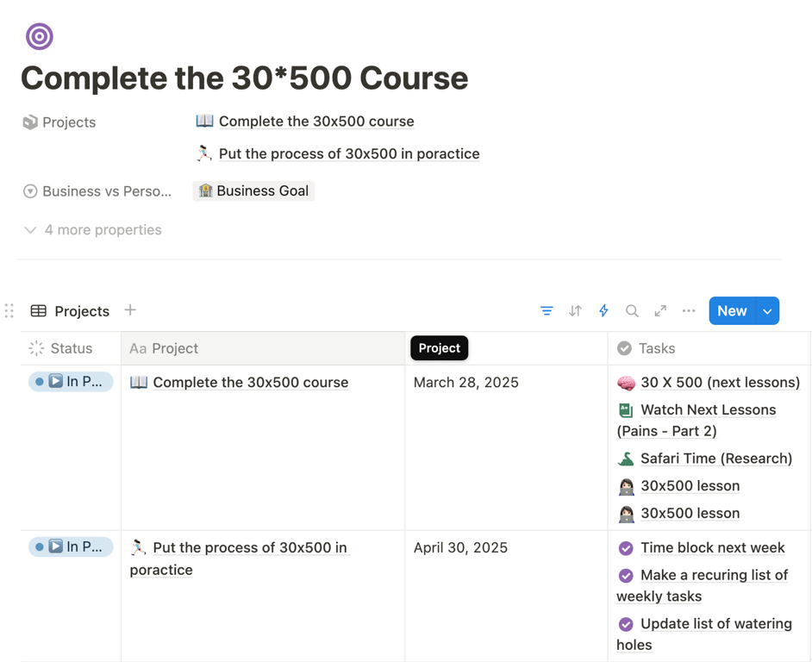
Task: Open table options via the ellipsis icon
Action: [x=688, y=310]
